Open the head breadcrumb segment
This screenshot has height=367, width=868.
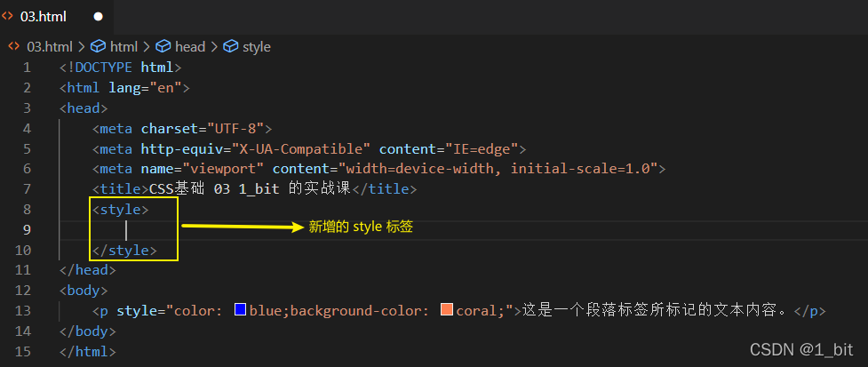click(x=190, y=47)
